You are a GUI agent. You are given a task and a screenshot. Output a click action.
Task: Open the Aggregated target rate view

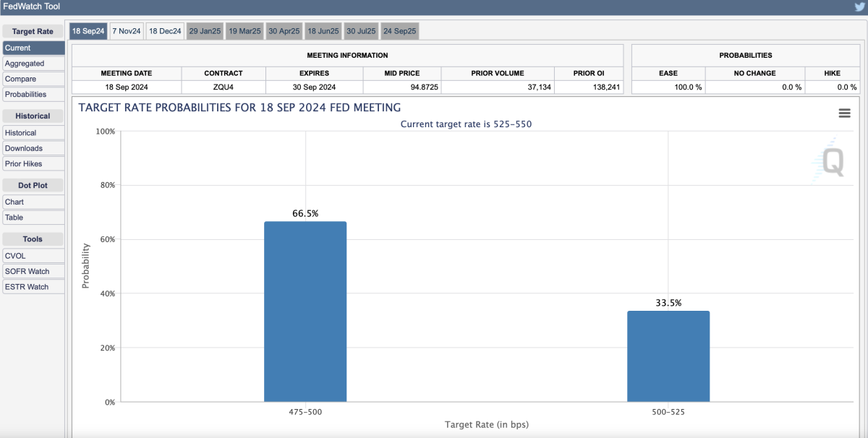click(25, 64)
